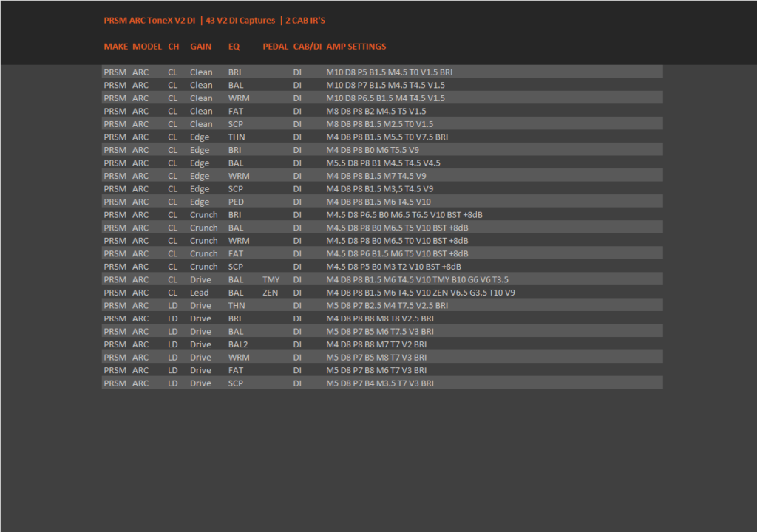Click the MODEL column header

(147, 47)
